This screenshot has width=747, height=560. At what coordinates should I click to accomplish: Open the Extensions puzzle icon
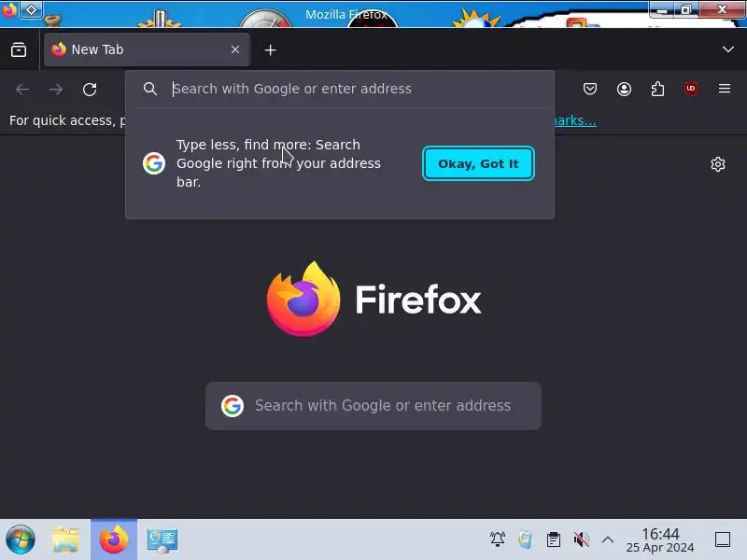pyautogui.click(x=657, y=89)
